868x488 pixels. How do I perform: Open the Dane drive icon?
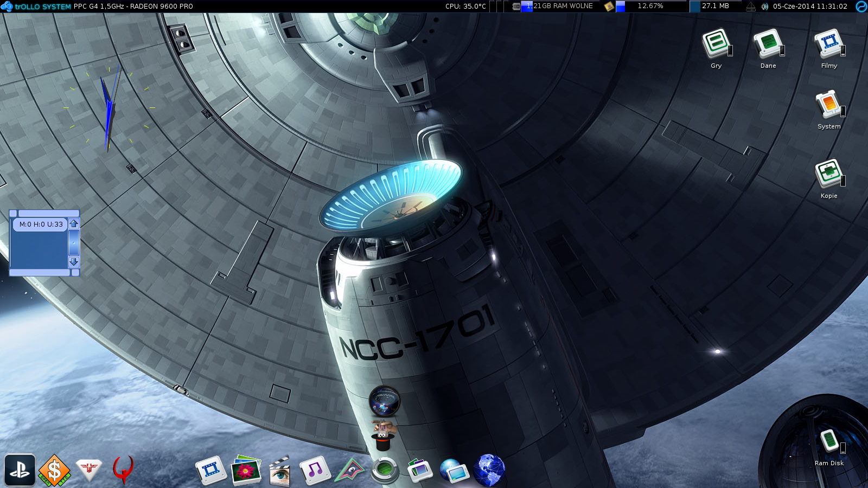tap(768, 43)
